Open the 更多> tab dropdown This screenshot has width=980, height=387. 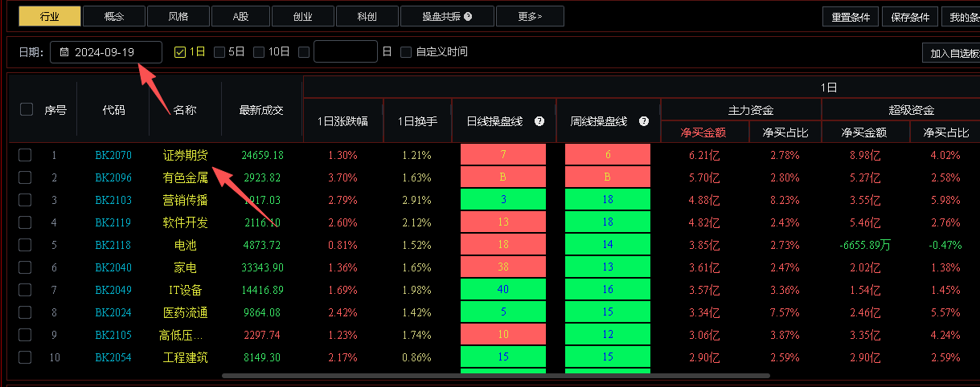coord(529,16)
